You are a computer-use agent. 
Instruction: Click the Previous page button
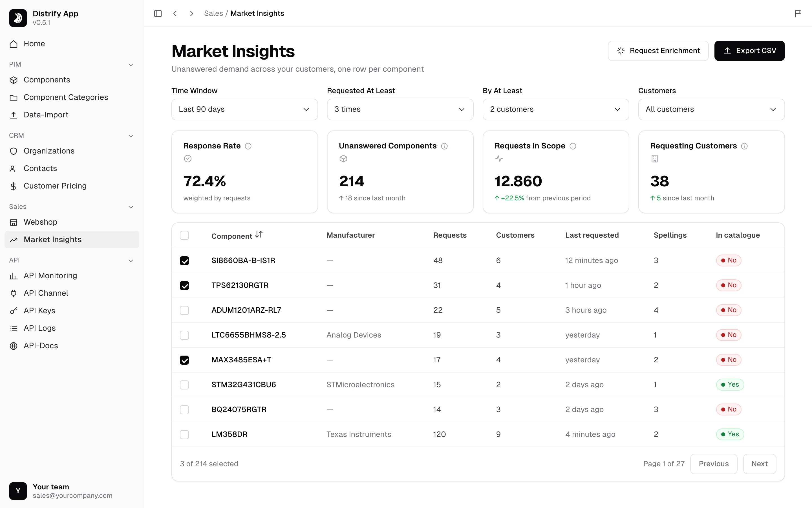click(x=714, y=464)
